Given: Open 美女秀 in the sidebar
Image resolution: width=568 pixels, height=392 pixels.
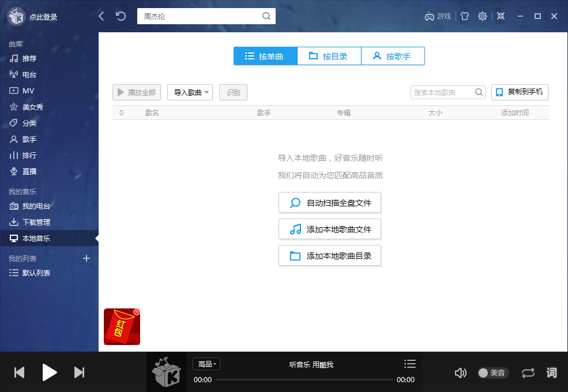Looking at the screenshot, I should [x=27, y=107].
